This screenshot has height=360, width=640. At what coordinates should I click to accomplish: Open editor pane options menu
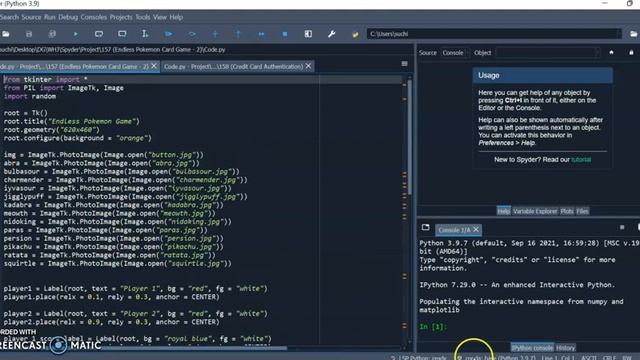[404, 64]
